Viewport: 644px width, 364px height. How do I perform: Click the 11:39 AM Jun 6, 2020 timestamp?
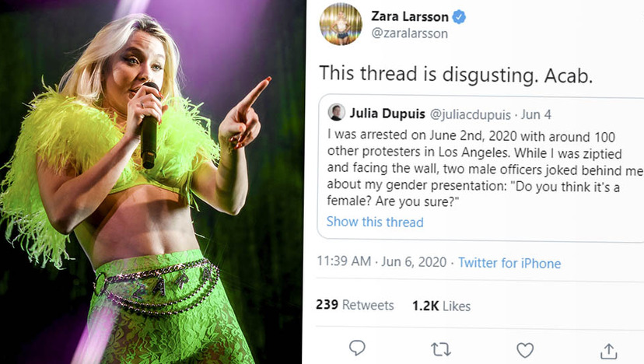(x=382, y=261)
